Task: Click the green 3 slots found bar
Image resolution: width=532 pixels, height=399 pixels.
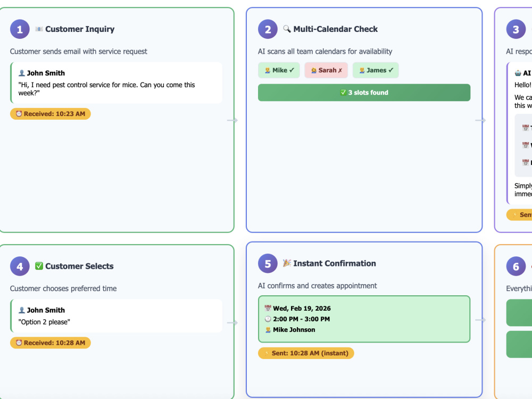Action: (364, 93)
